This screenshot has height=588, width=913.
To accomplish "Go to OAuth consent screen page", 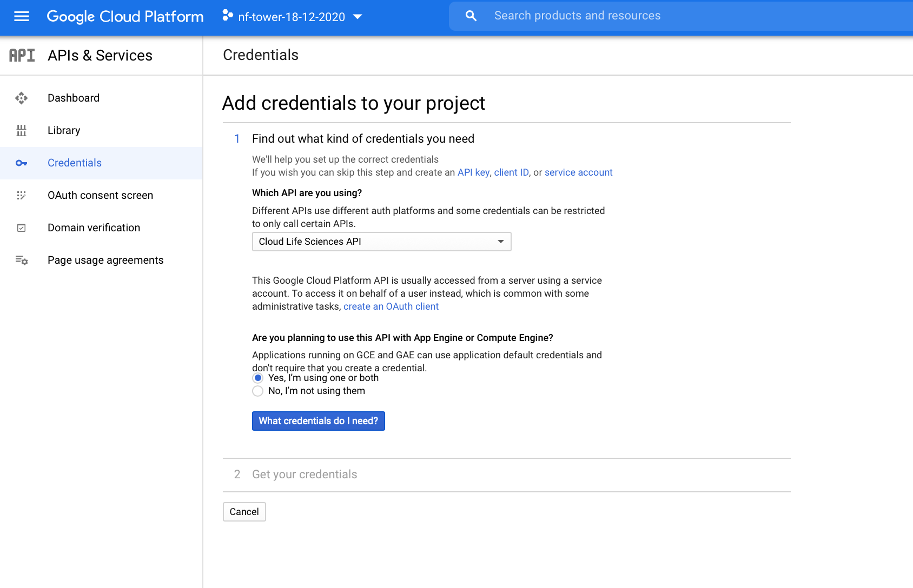I will pyautogui.click(x=100, y=195).
